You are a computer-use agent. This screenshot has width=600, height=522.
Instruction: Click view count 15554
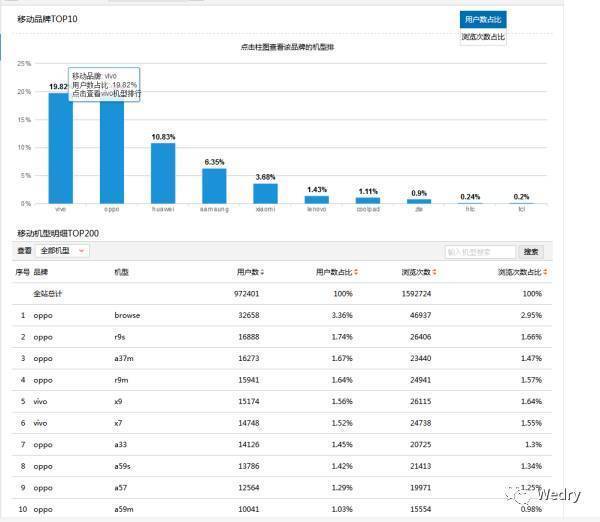[x=421, y=509]
